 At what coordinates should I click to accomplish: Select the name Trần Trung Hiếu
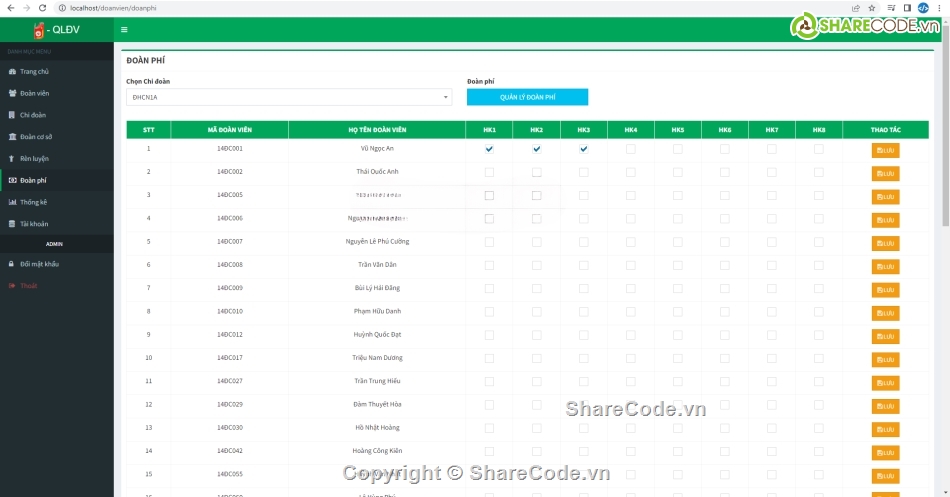tap(377, 381)
